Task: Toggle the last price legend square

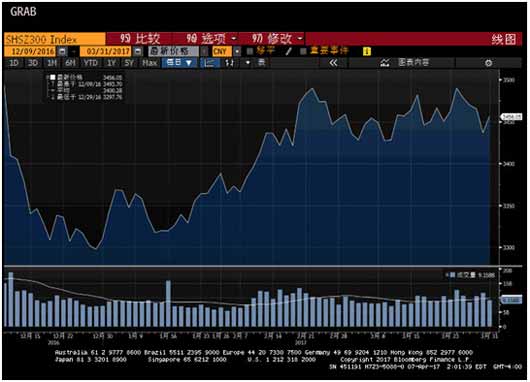Action: [53, 77]
